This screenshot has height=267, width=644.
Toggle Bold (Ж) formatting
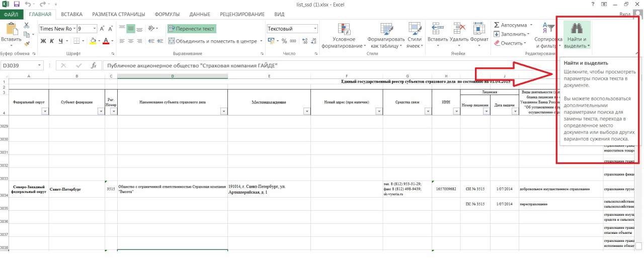(43, 41)
